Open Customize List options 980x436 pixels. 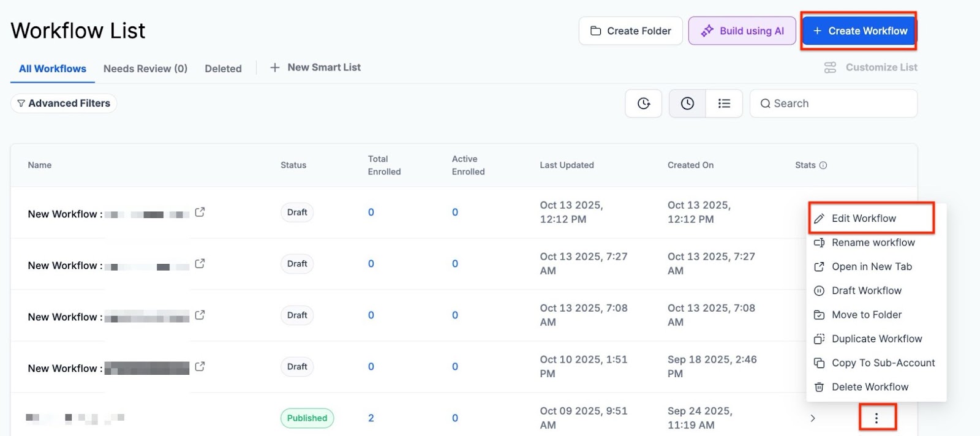tap(870, 67)
